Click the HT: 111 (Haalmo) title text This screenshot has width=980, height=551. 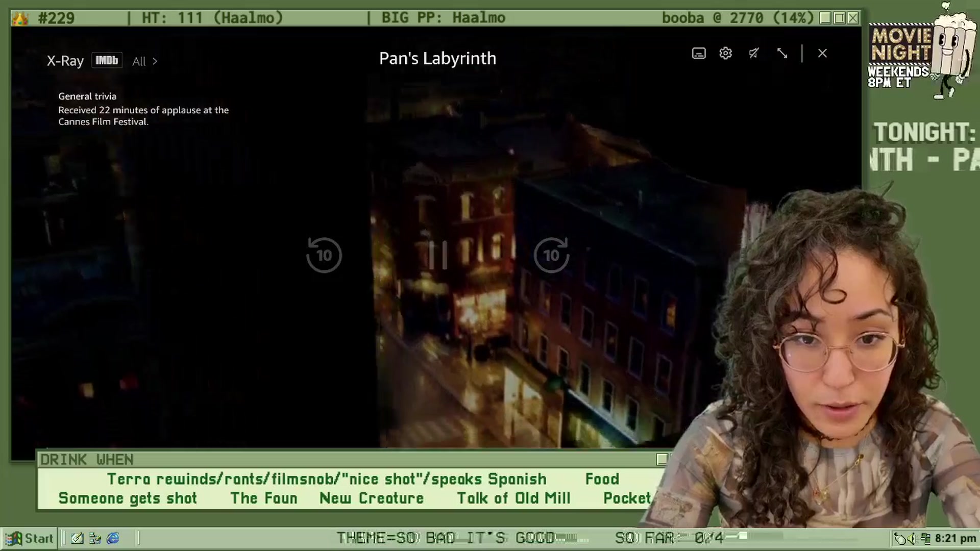(212, 18)
